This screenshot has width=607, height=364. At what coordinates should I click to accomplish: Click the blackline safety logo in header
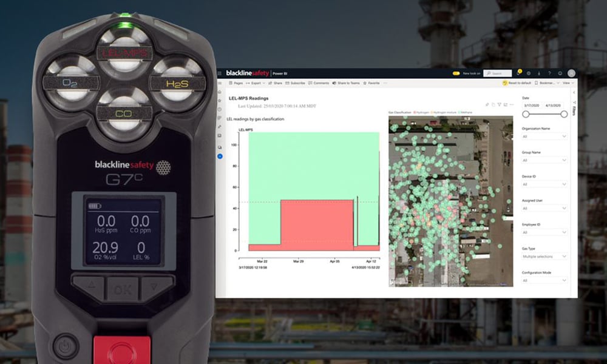pyautogui.click(x=247, y=73)
